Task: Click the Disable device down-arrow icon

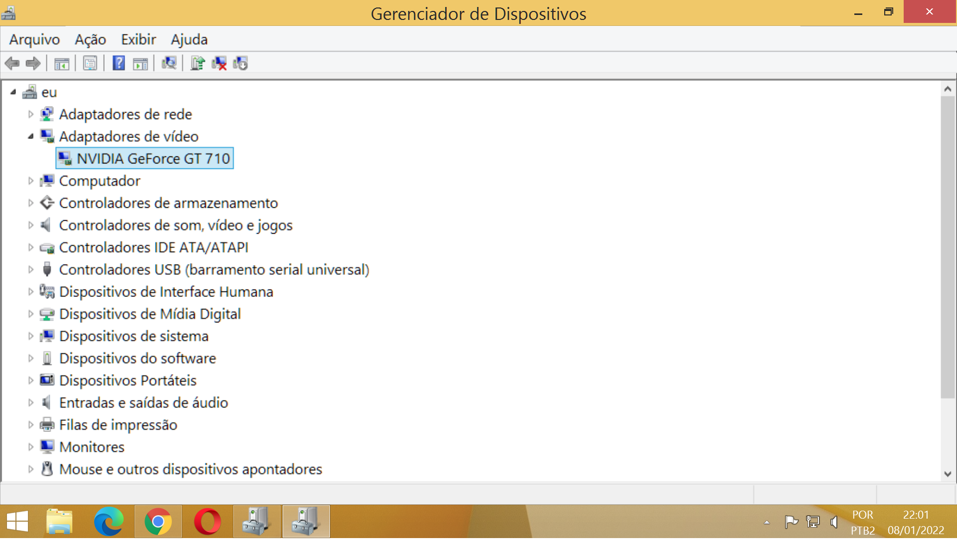Action: click(240, 63)
